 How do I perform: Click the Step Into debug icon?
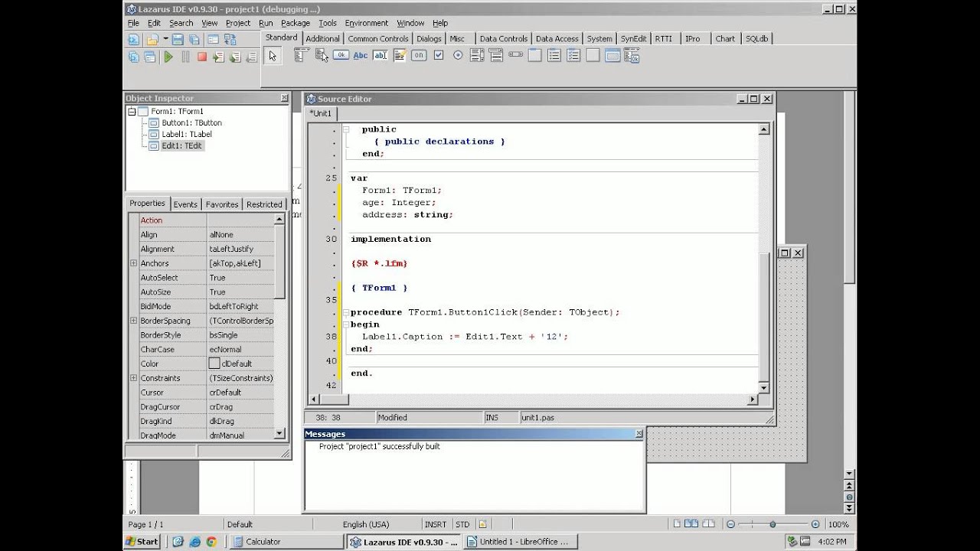click(218, 57)
